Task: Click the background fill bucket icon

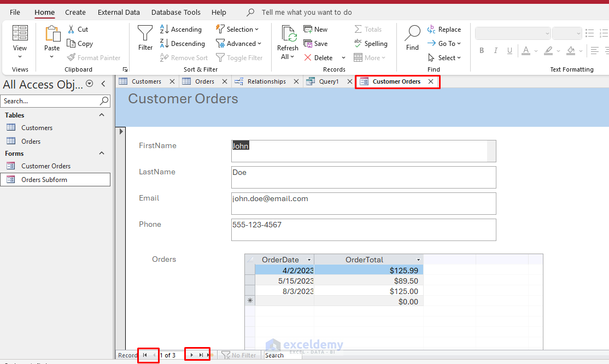Action: [571, 50]
